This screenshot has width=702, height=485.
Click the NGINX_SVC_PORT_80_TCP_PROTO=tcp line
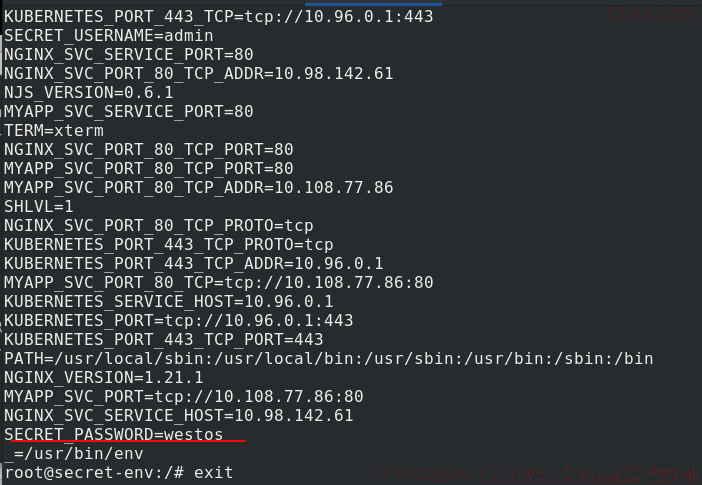click(x=159, y=225)
